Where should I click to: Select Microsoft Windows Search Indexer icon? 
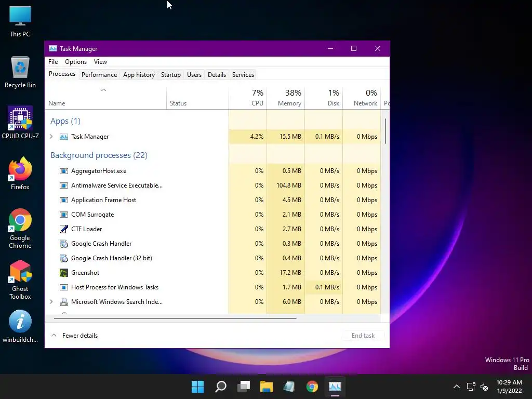pyautogui.click(x=63, y=302)
